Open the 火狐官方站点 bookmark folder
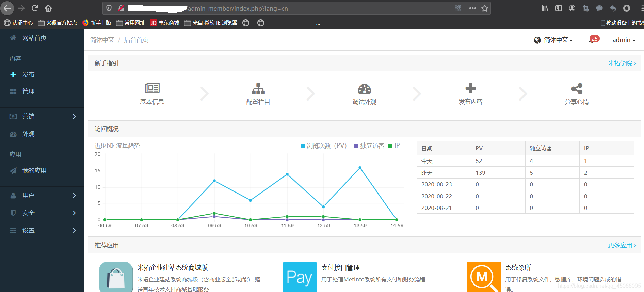Screen dimensions: 644x292 tap(58, 23)
